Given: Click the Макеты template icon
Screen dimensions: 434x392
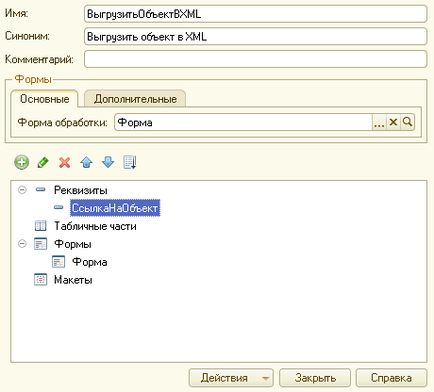Looking at the screenshot, I should tap(40, 280).
